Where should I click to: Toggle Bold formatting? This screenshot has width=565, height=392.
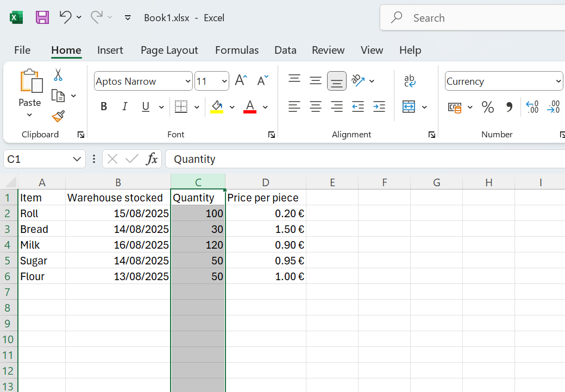104,106
